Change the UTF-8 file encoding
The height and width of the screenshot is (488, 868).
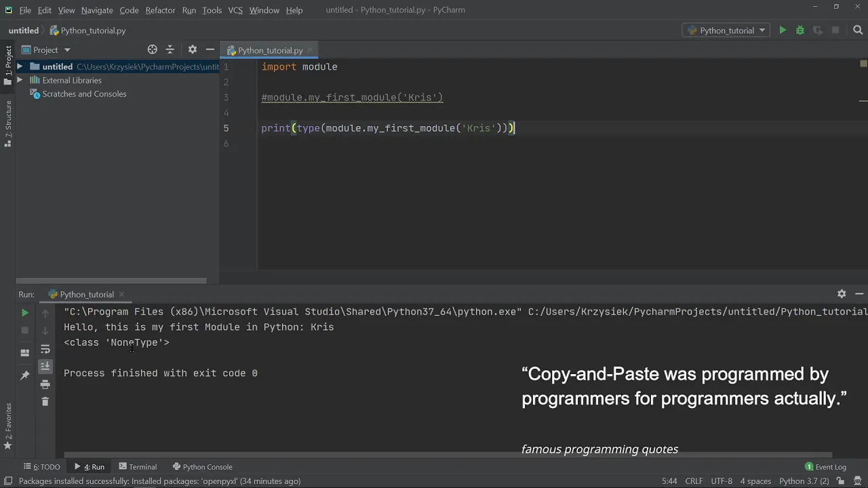coord(722,481)
